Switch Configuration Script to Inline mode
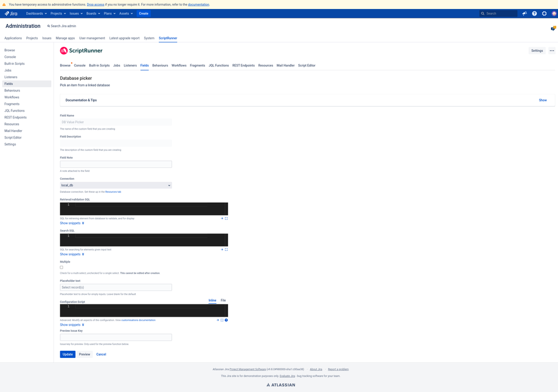Screen dimensions: 558x392 click(212, 300)
